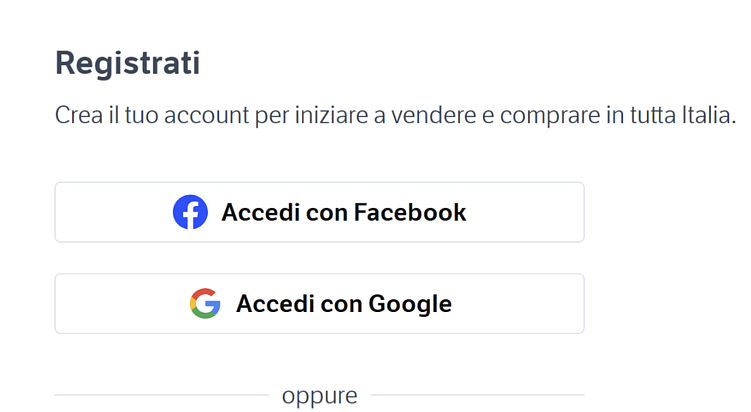
Task: Click empty space right of "Accedi con Google" label
Action: [520, 303]
